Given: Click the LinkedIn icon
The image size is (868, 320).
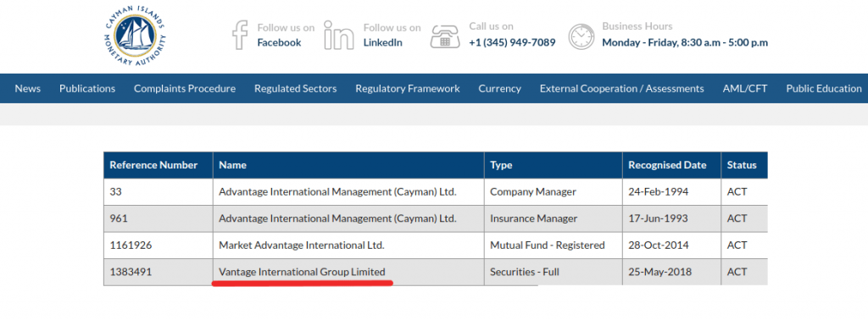Looking at the screenshot, I should [x=339, y=36].
